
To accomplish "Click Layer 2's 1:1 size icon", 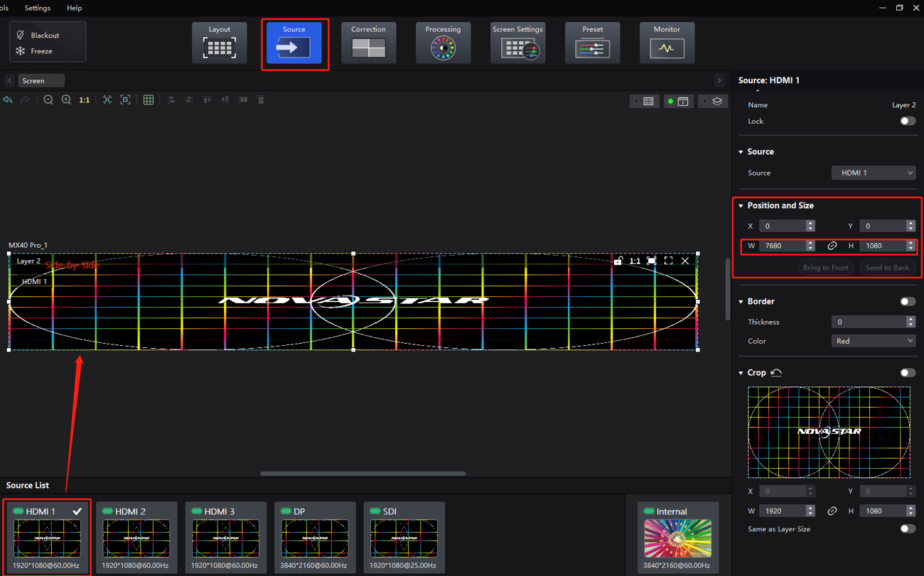I will tap(635, 261).
